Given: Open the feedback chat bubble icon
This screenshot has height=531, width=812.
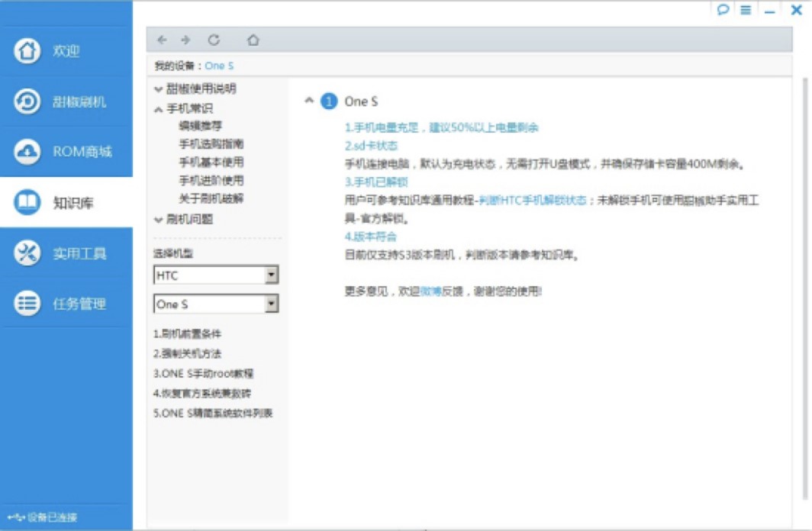Looking at the screenshot, I should click(723, 10).
